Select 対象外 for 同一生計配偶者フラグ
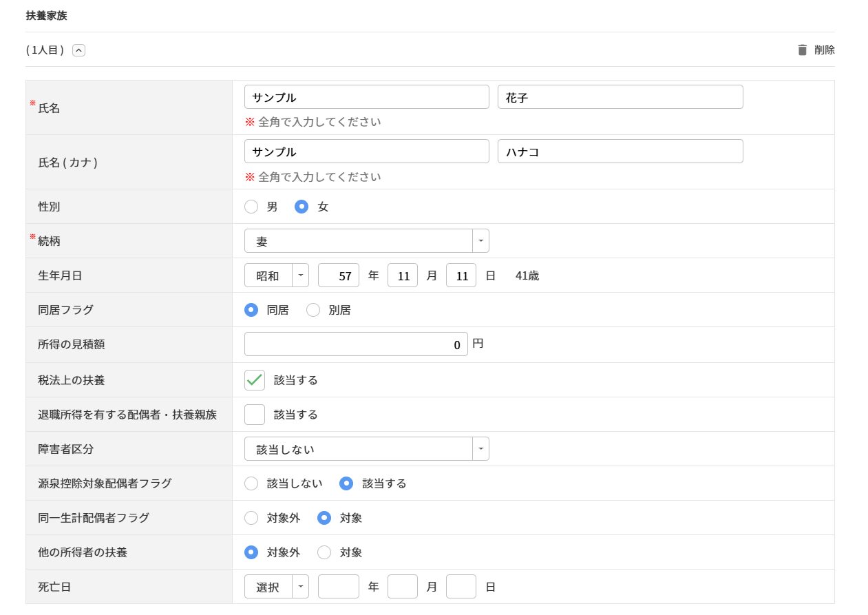Viewport: 868px width, 615px height. [x=251, y=518]
